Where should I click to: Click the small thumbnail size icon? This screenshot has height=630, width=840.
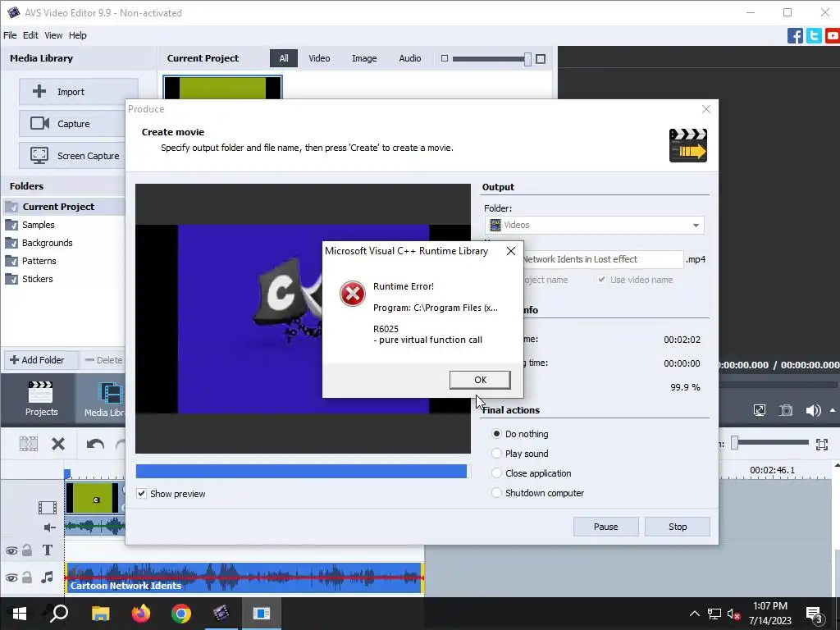point(444,58)
